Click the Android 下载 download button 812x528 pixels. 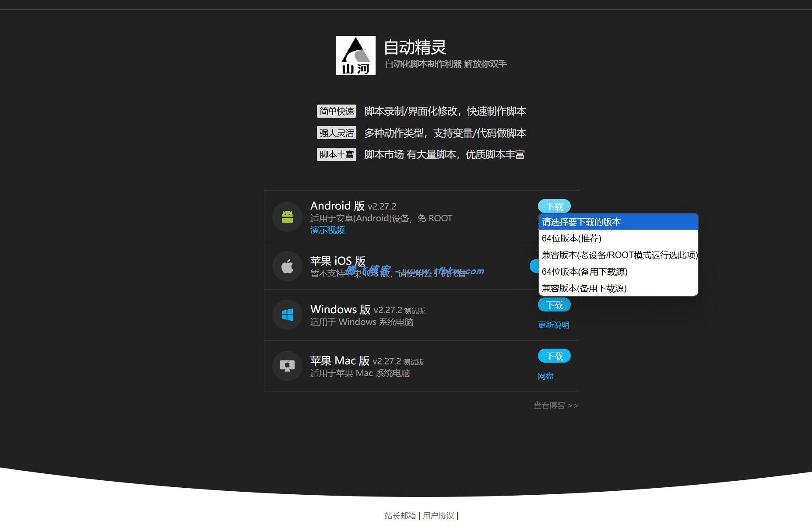(x=554, y=206)
